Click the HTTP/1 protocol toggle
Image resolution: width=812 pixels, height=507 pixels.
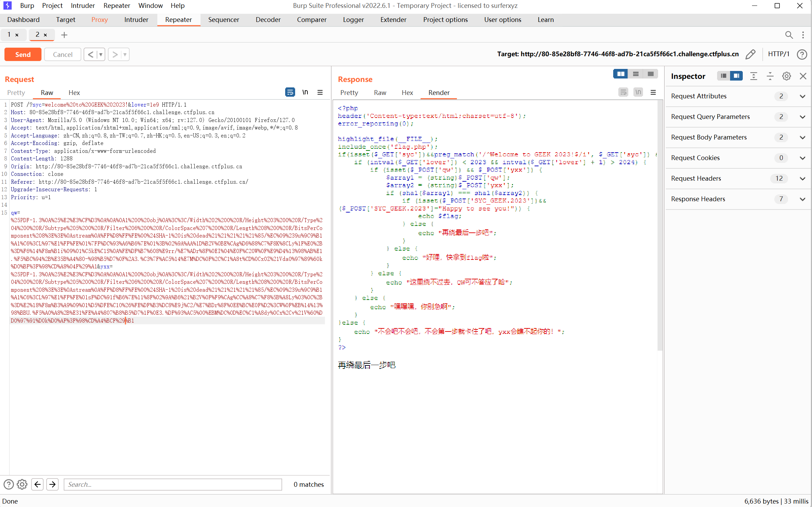pyautogui.click(x=778, y=54)
